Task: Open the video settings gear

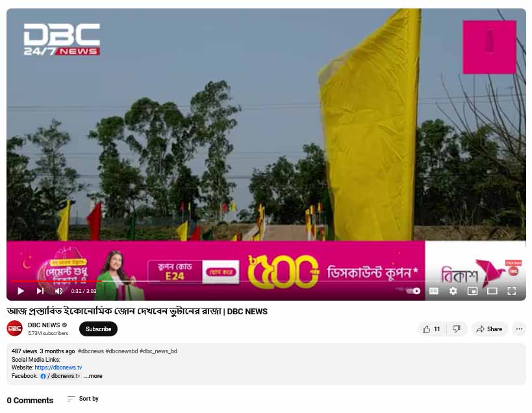Action: [x=453, y=291]
